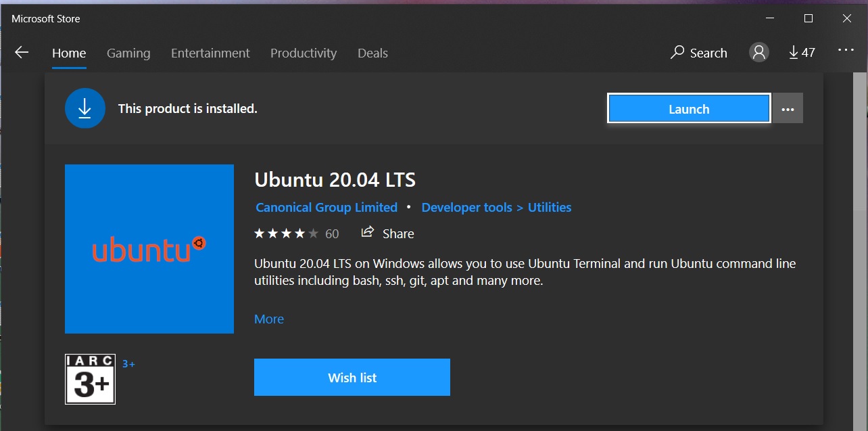Screen dimensions: 868x431
Task: Select the Productivity tab
Action: click(304, 53)
